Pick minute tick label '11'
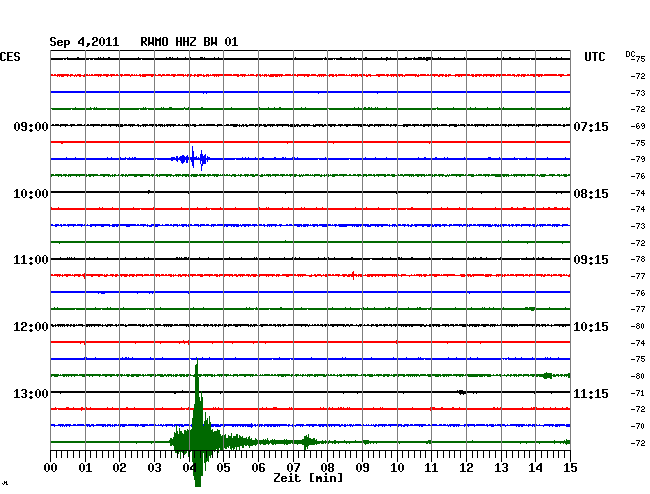 [x=431, y=468]
